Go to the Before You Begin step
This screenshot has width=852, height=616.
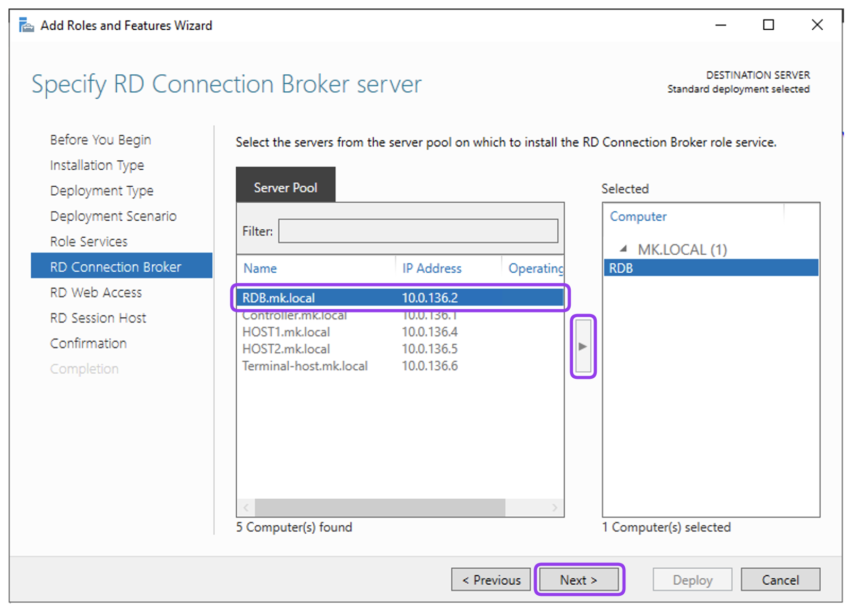click(x=101, y=140)
